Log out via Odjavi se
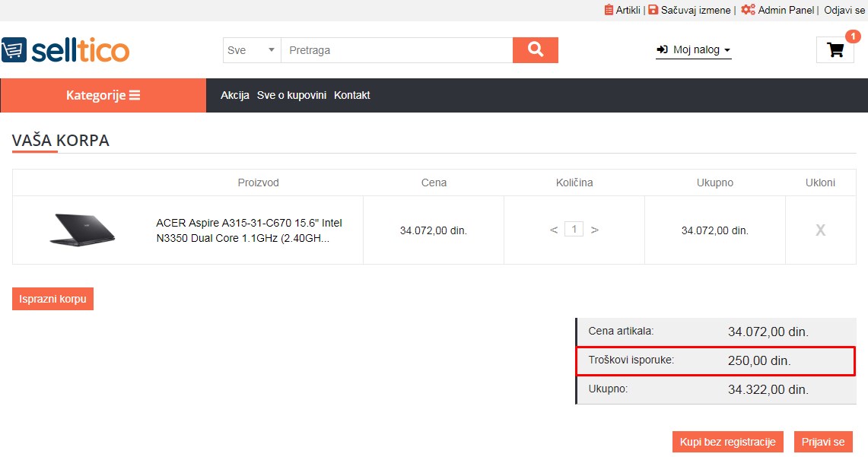 point(844,10)
